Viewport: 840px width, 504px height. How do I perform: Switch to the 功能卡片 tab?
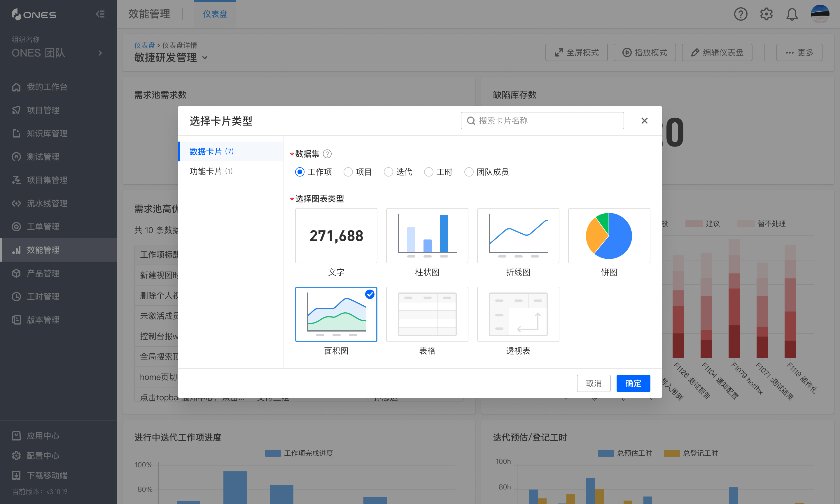point(211,171)
